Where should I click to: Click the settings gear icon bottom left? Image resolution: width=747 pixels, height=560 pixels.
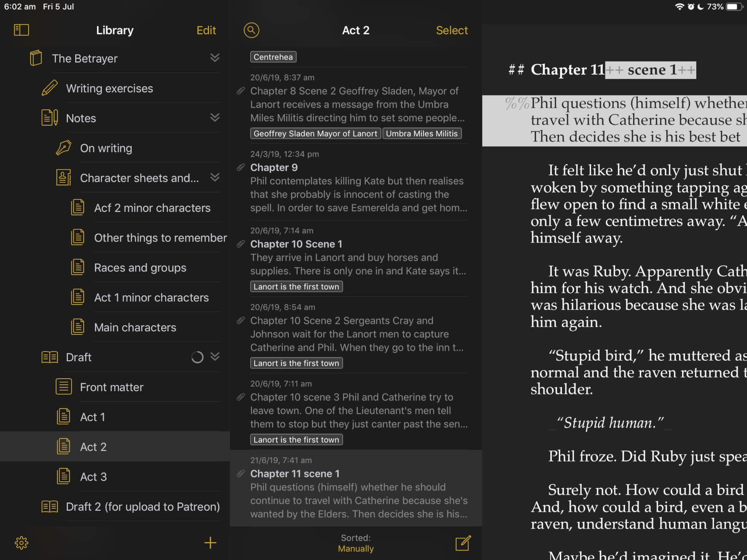click(x=21, y=543)
